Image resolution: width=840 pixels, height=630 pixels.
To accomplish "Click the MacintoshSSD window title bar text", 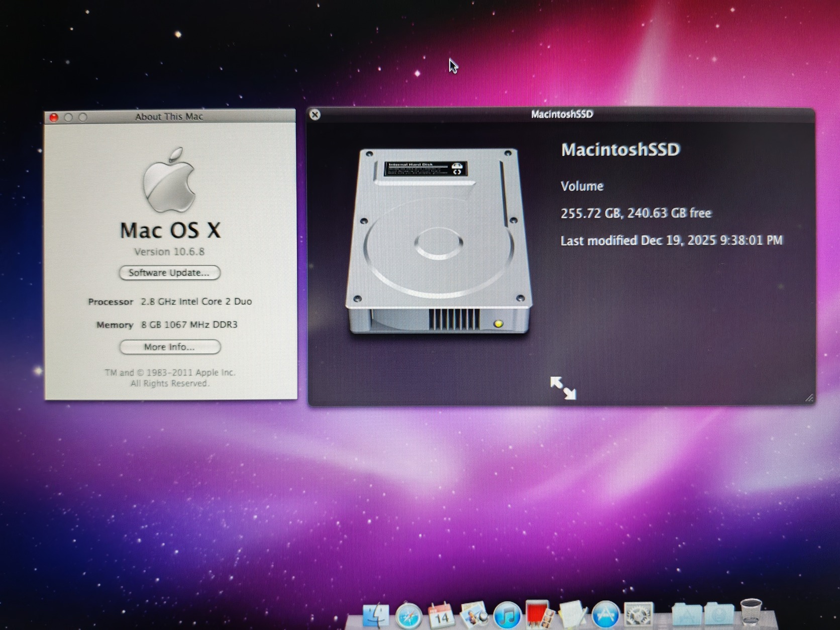I will 562,114.
